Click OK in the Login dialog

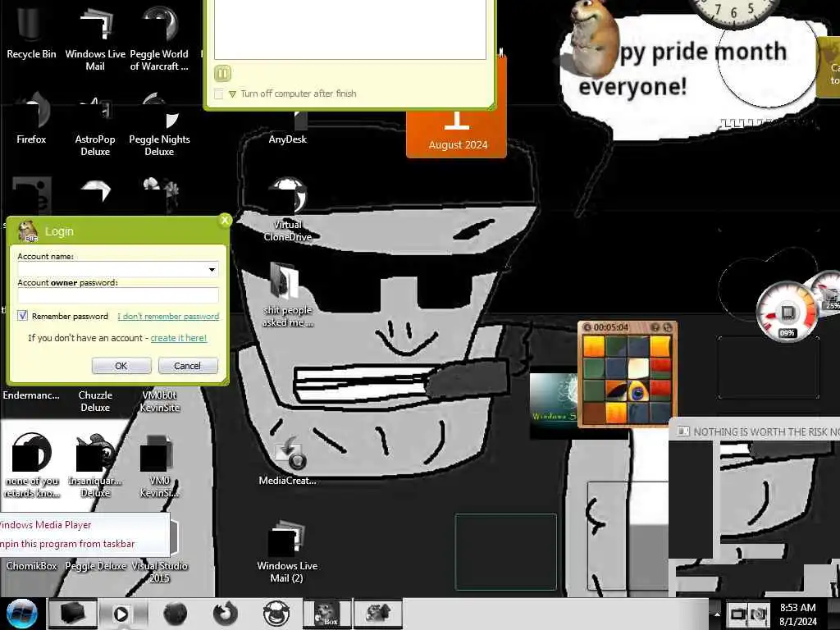click(121, 365)
